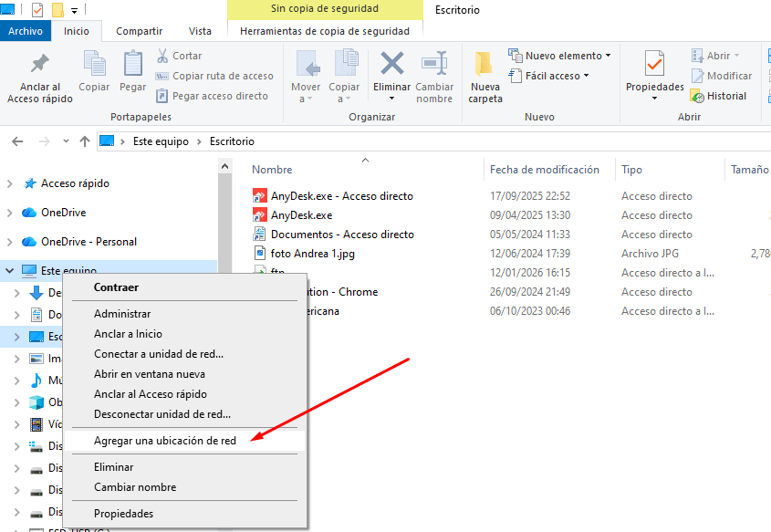
Task: Switch to the Vista ribbon tab
Action: point(200,30)
